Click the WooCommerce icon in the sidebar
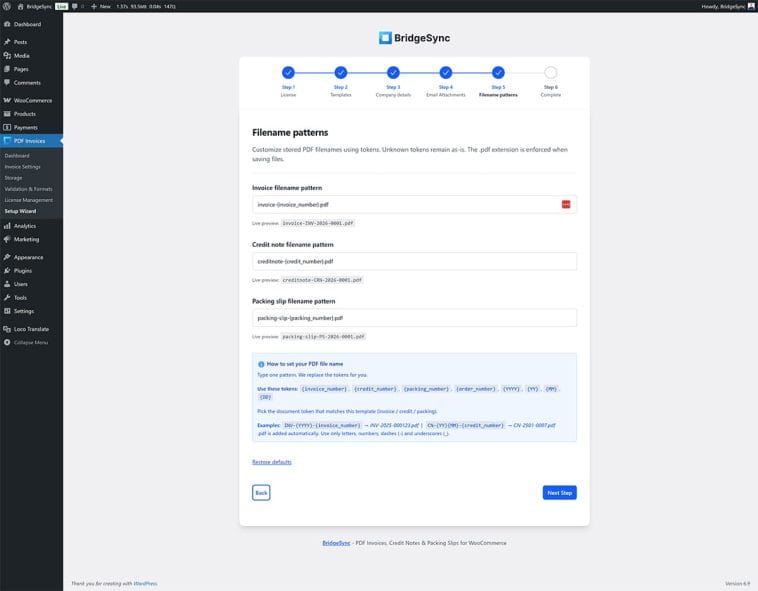The height and width of the screenshot is (591, 758). pyautogui.click(x=7, y=101)
